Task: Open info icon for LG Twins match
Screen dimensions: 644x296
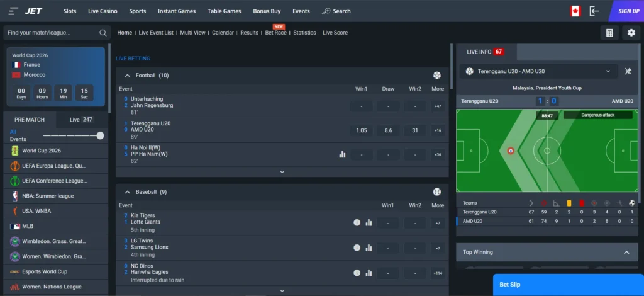Action: click(x=357, y=248)
